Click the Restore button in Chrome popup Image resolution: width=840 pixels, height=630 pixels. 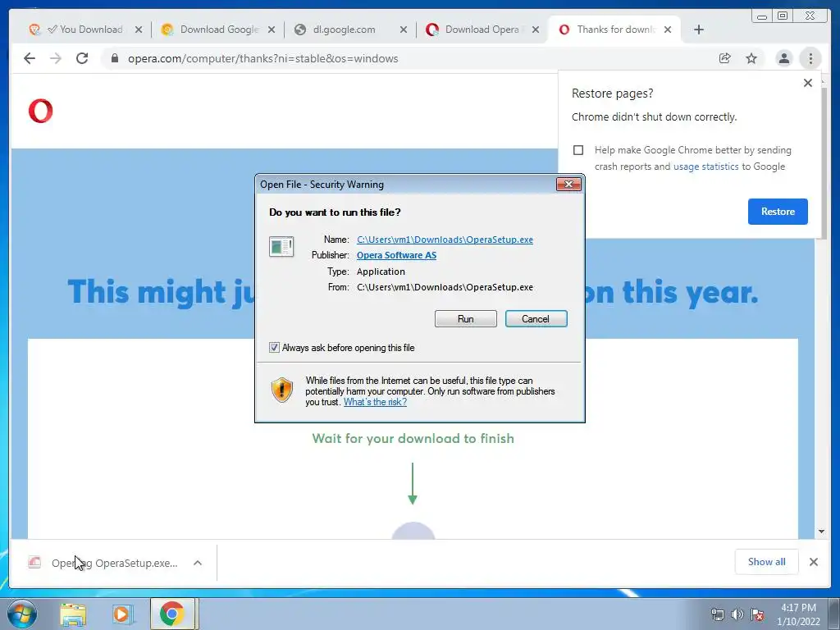coord(778,212)
